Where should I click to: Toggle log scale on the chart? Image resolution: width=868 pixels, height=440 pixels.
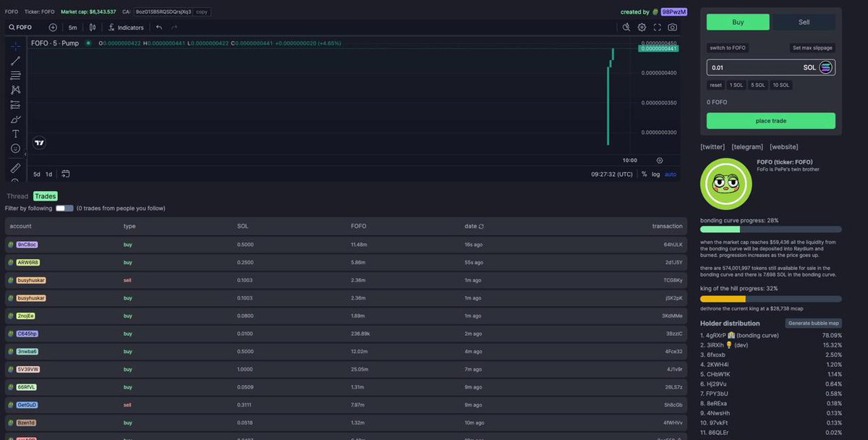tap(655, 174)
